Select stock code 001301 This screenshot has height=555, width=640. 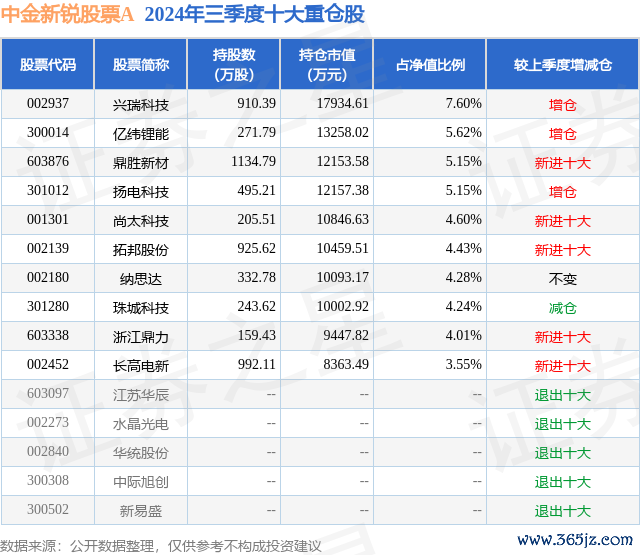pos(48,220)
